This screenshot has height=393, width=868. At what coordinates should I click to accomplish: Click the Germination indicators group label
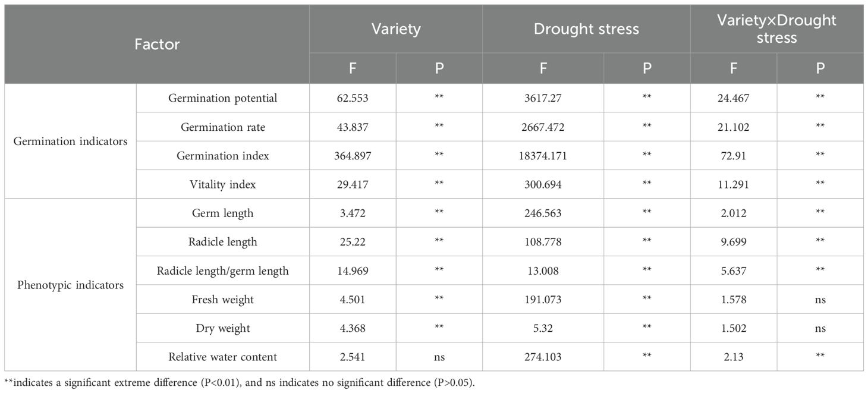pos(70,142)
